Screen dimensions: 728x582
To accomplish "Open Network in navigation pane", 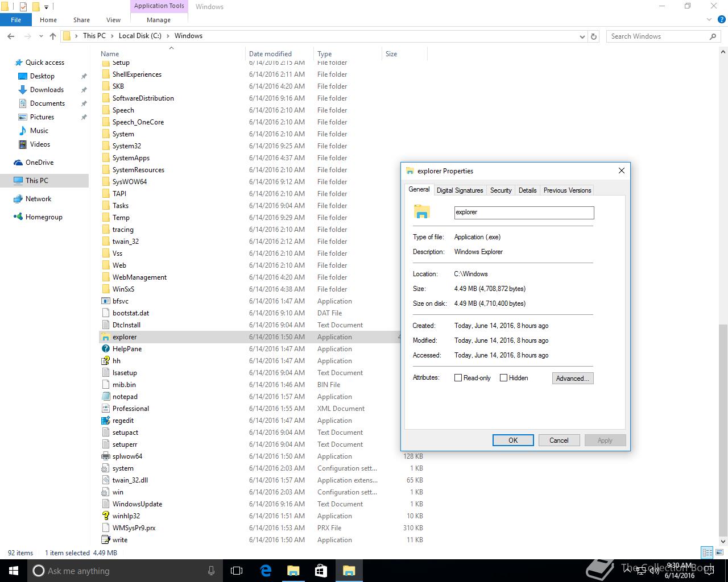I will (38, 199).
